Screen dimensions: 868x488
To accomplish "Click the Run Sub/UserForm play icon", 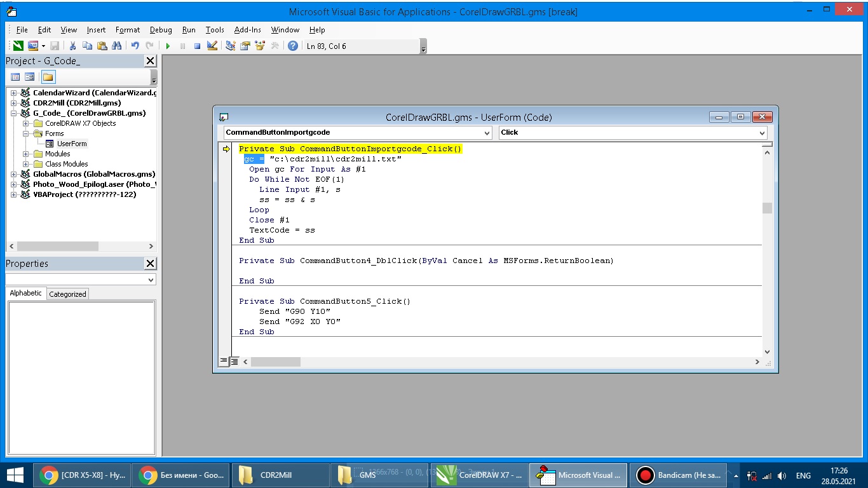I will pyautogui.click(x=168, y=46).
